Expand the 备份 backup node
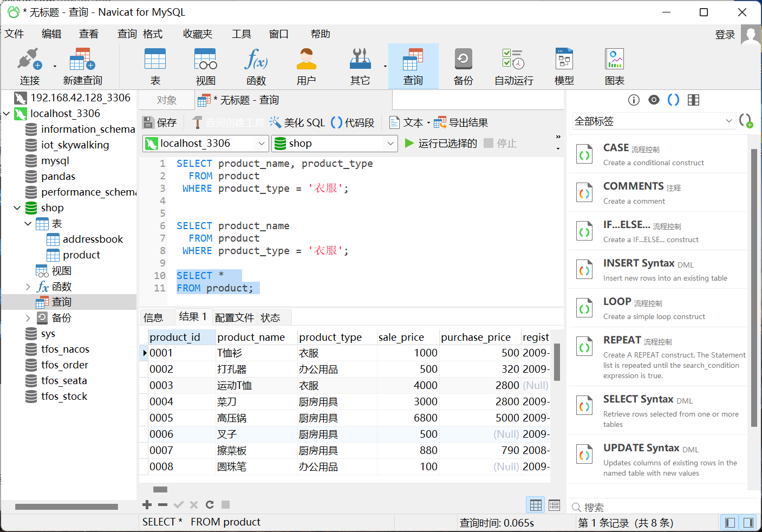Screen dimensions: 762x532 tap(28, 318)
